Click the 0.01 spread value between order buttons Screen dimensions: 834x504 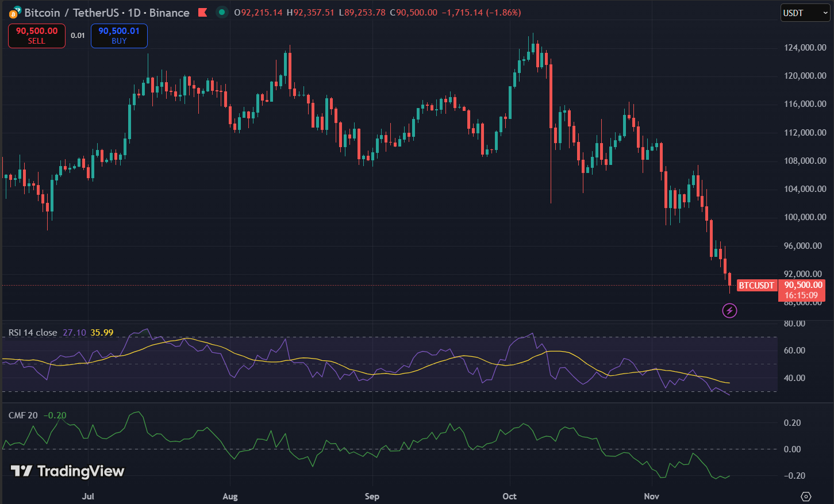tap(77, 35)
